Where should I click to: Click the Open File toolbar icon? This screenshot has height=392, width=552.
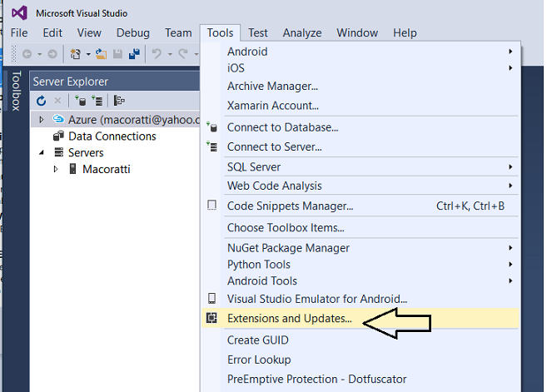point(101,54)
